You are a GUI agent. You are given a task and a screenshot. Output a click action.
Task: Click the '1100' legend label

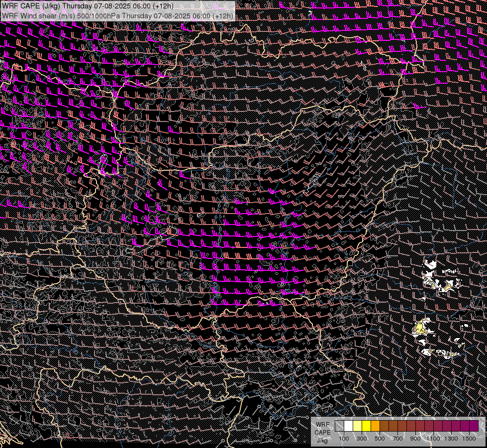[433, 439]
